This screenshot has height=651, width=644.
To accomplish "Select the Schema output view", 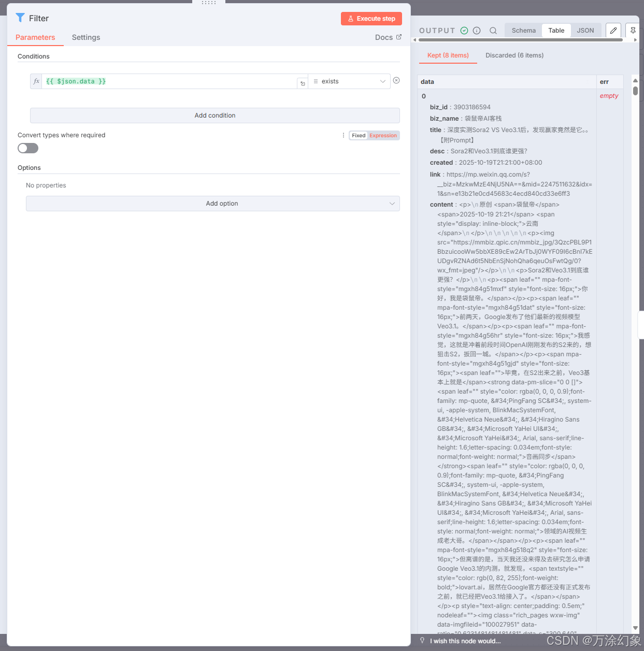I will click(524, 31).
